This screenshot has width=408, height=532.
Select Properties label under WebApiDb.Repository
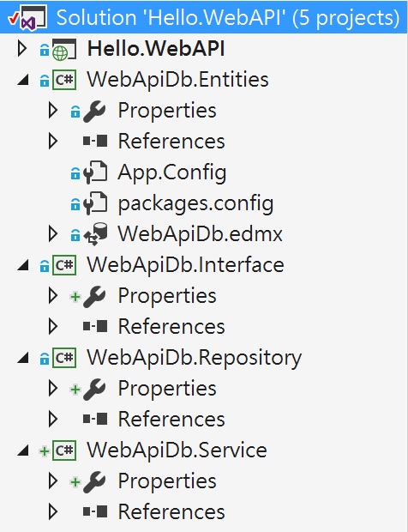pyautogui.click(x=167, y=389)
